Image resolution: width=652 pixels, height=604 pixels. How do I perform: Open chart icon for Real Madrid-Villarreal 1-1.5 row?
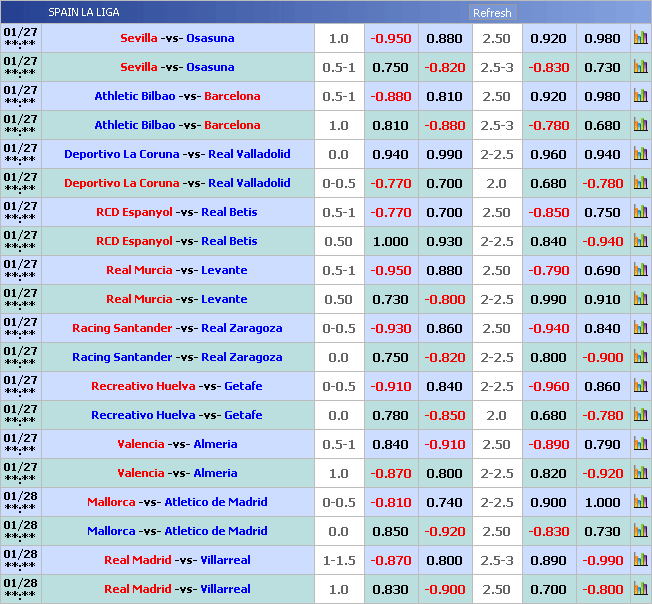click(640, 560)
